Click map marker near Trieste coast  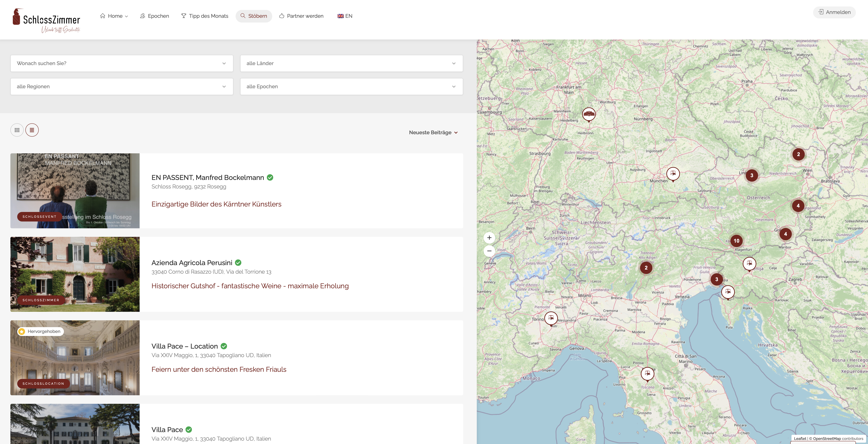pos(728,292)
